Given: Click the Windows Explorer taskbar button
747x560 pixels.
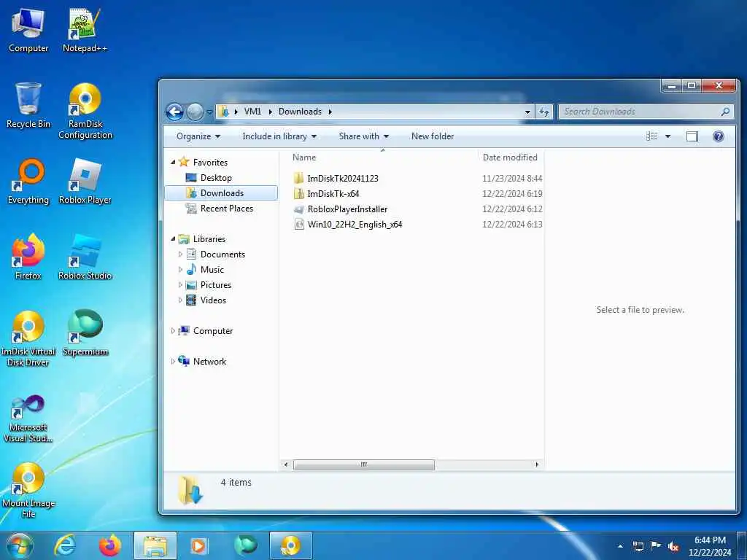Looking at the screenshot, I should pos(155,545).
